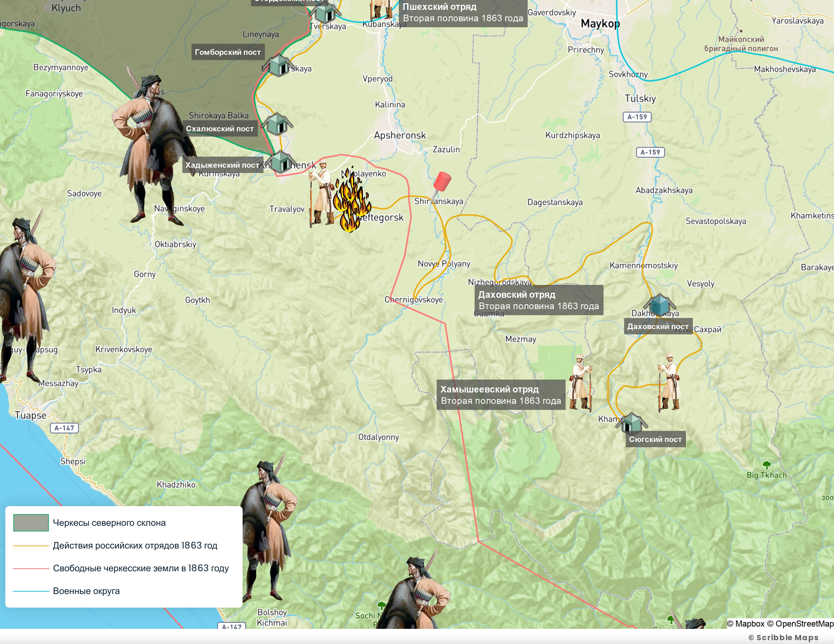Open the Mapbox attribution link
Image resolution: width=834 pixels, height=644 pixels.
745,623
